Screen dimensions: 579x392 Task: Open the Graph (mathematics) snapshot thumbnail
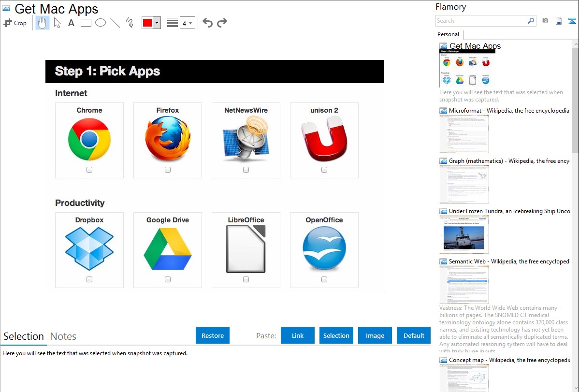(464, 184)
